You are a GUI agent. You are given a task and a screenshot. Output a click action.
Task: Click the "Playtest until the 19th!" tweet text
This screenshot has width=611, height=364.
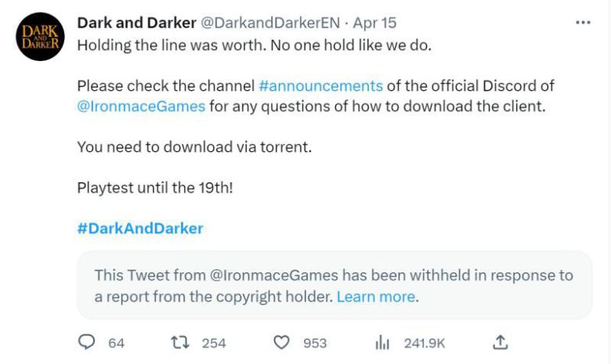point(154,188)
